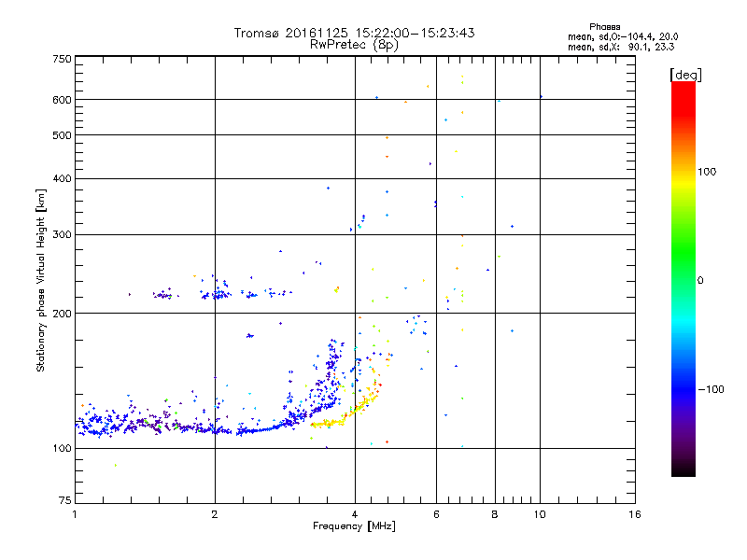
Task: Click the black bottom of the phase colorbar
Action: click(x=684, y=469)
